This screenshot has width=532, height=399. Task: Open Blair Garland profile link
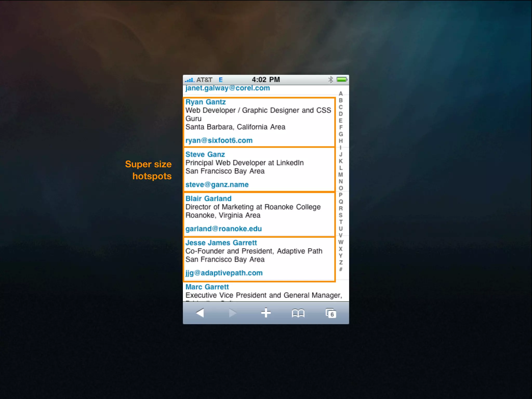point(208,199)
